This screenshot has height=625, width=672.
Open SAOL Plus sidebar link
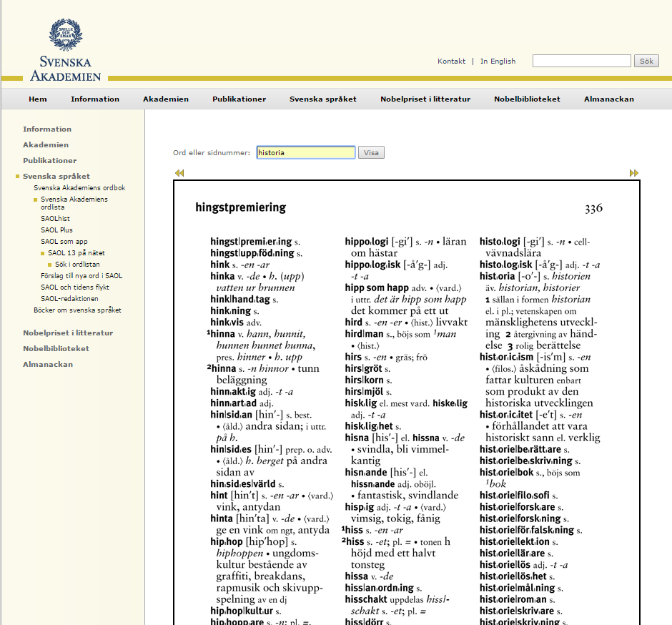56,230
